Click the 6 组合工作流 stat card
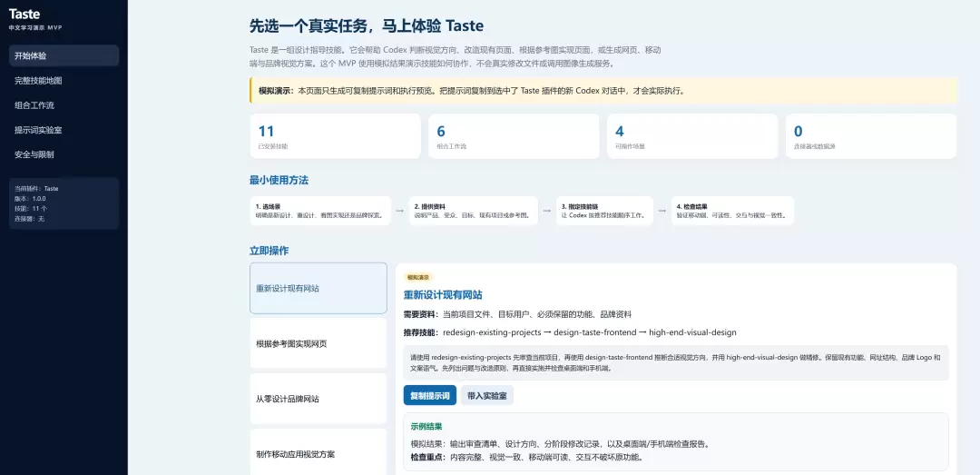Screen dimensions: 980x475 (514, 136)
